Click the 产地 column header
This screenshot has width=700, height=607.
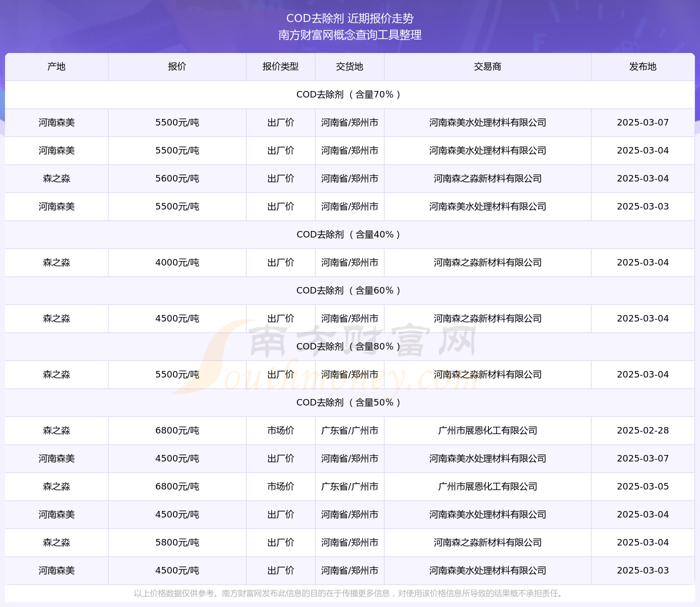point(56,66)
